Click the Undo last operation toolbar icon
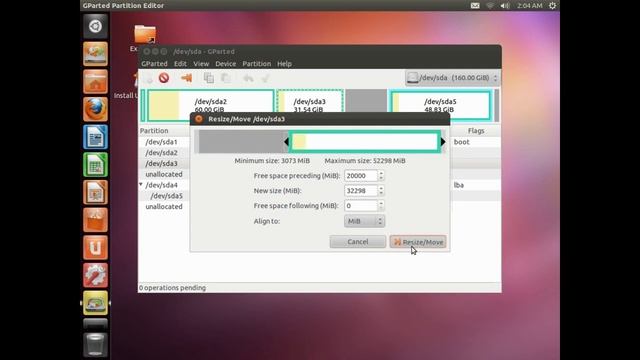The width and height of the screenshot is (640, 360). 248,78
